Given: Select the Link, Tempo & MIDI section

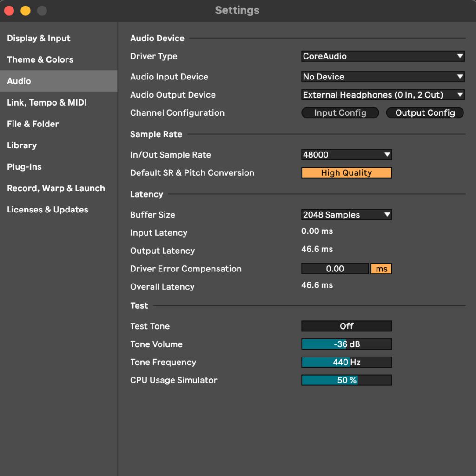Looking at the screenshot, I should pyautogui.click(x=46, y=102).
